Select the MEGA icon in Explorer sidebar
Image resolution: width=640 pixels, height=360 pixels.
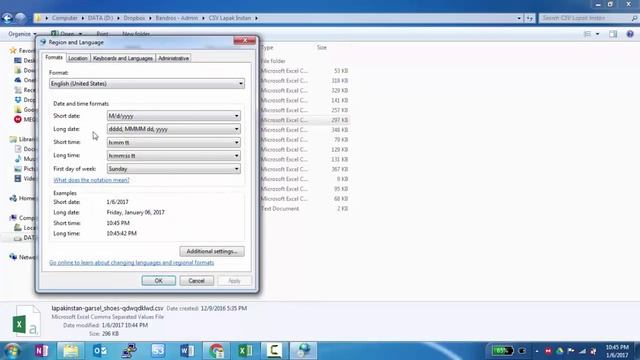click(x=18, y=119)
